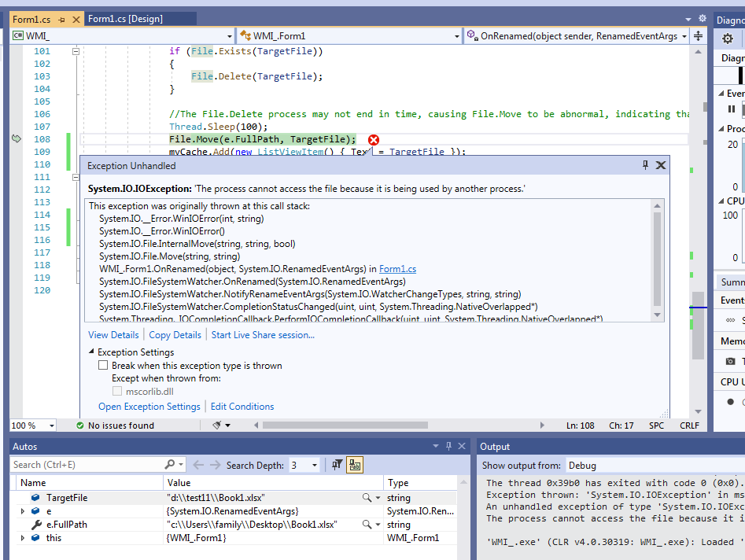Expand the 'this' variable row
The image size is (745, 560).
point(22,538)
